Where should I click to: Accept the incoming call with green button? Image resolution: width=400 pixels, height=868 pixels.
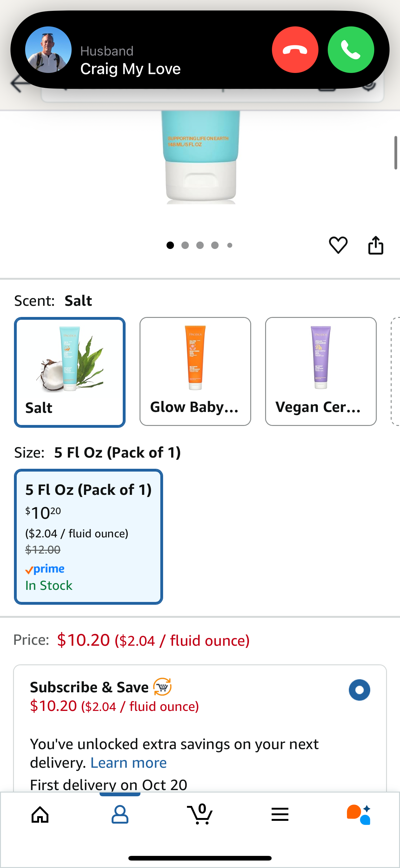click(x=350, y=50)
